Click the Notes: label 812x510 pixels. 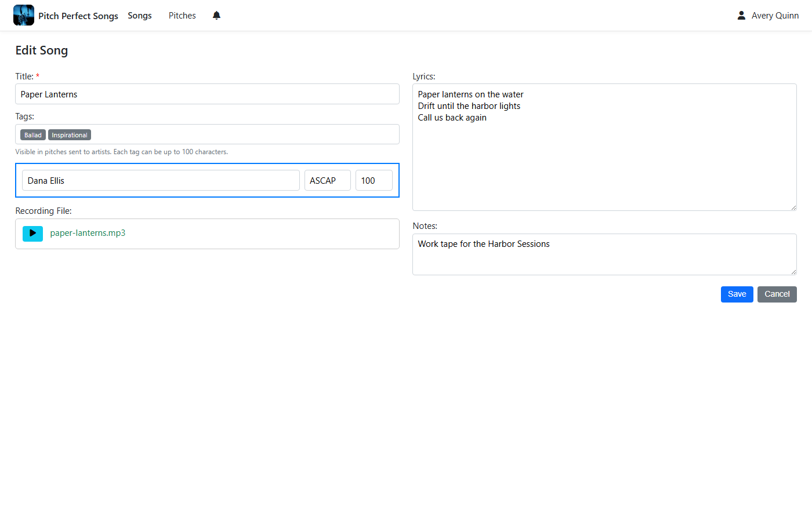coord(425,226)
